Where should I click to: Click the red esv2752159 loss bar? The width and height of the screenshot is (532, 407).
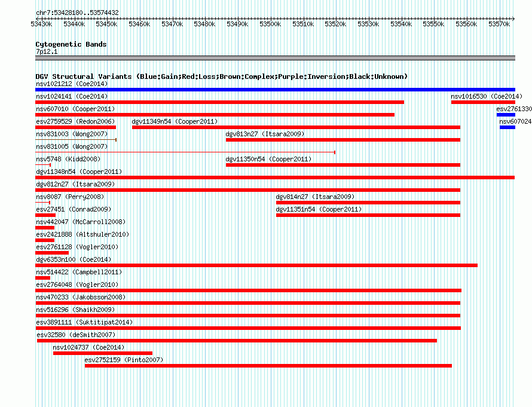coord(268,366)
